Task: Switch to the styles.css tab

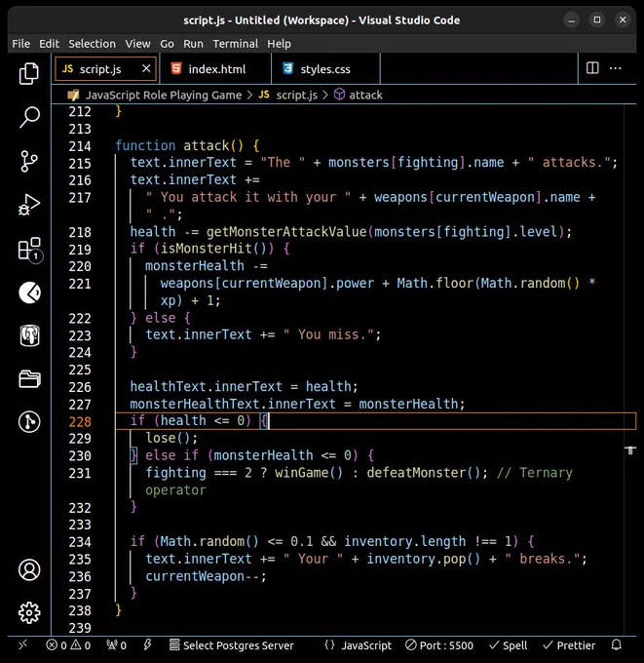Action: pyautogui.click(x=325, y=69)
